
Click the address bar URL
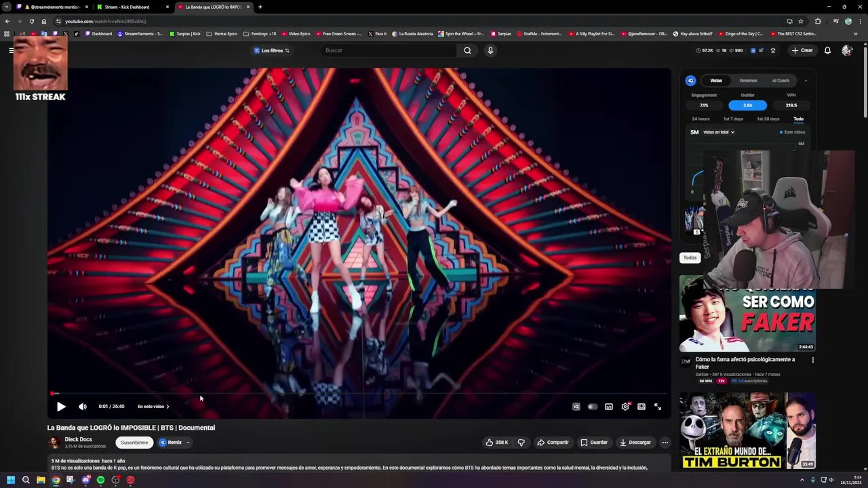[105, 21]
